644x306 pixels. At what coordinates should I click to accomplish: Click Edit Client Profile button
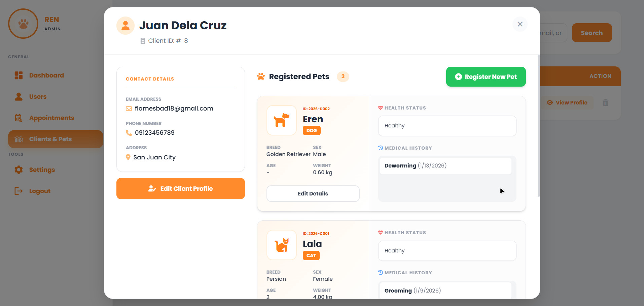pyautogui.click(x=180, y=189)
